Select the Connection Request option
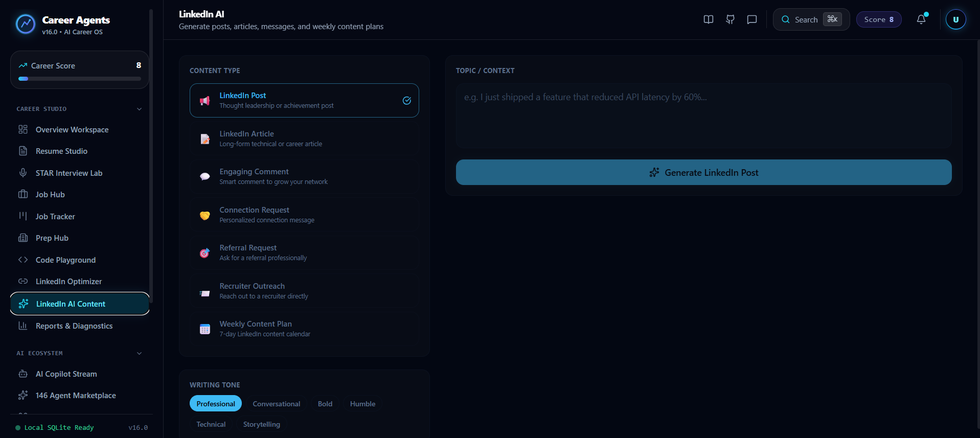This screenshot has width=980, height=438. click(304, 215)
